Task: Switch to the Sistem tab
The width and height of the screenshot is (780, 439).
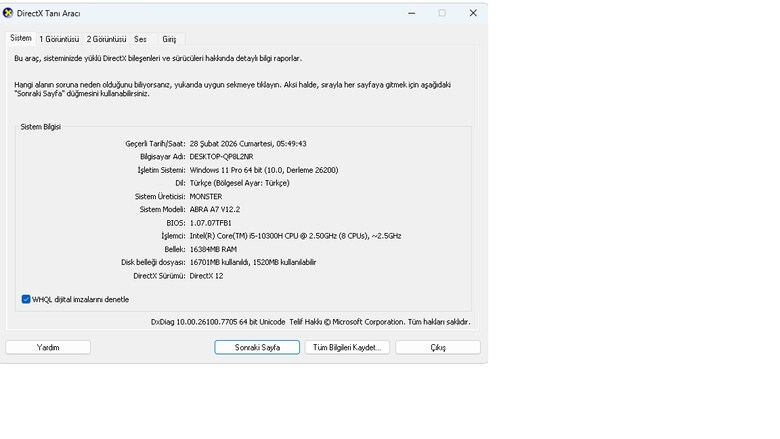Action: click(21, 38)
